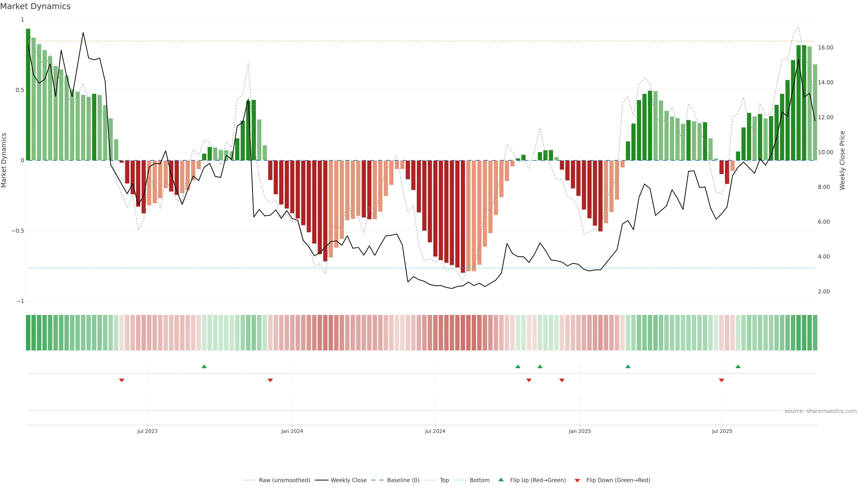
Task: Click the 16.00 right axis tick label
Action: click(825, 47)
